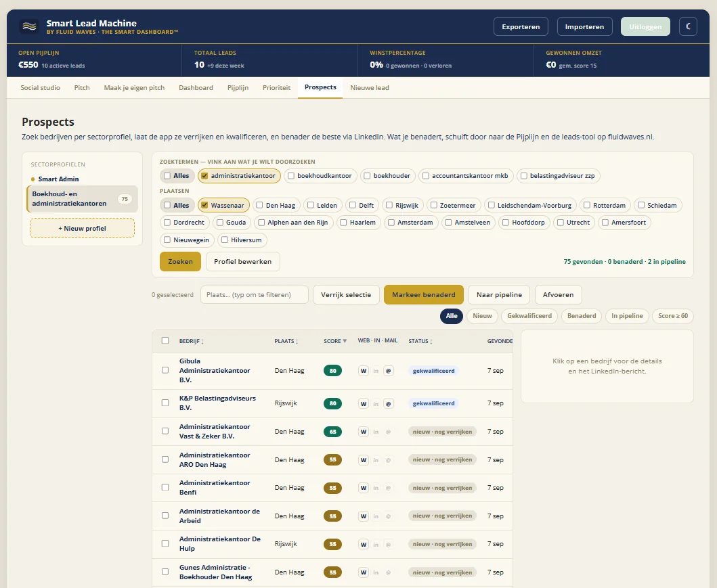The image size is (717, 588).
Task: Select the Boekhoud- en administratiekantoren profile
Action: (x=83, y=199)
